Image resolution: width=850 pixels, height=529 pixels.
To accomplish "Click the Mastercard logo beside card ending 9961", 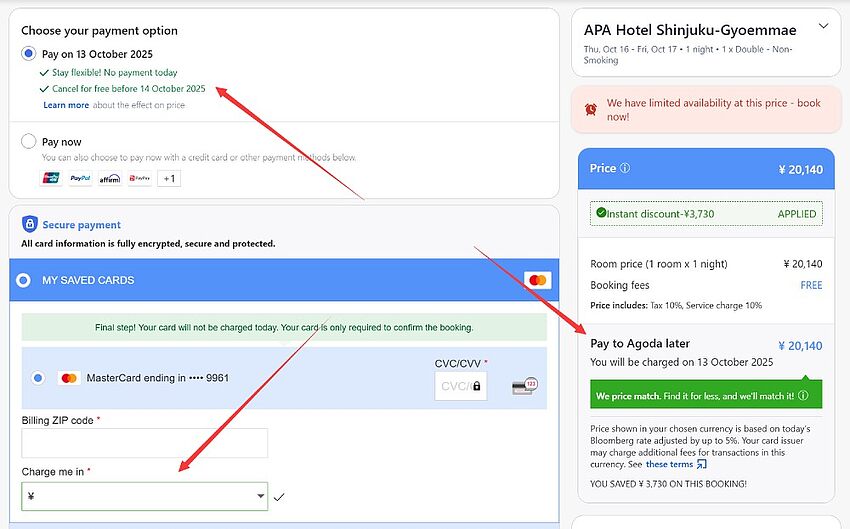I will (69, 378).
